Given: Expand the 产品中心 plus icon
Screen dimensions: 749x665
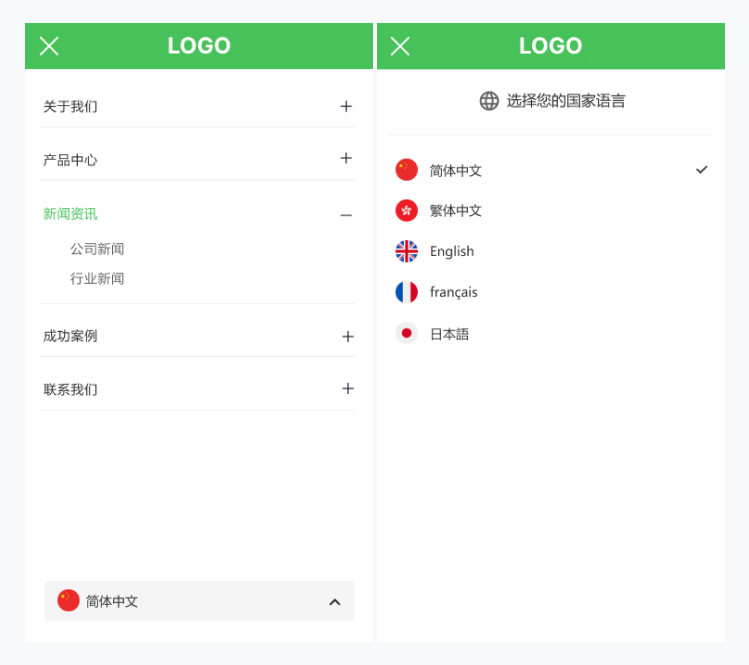Looking at the screenshot, I should tap(346, 158).
